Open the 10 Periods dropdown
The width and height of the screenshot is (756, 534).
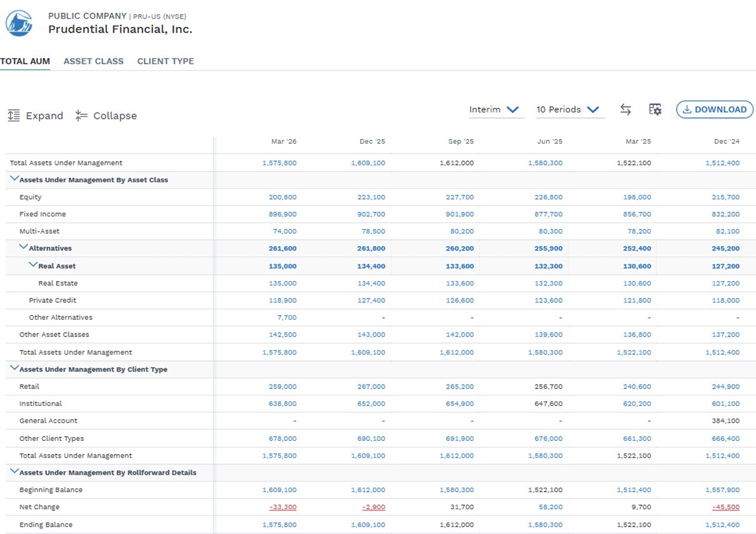(568, 109)
